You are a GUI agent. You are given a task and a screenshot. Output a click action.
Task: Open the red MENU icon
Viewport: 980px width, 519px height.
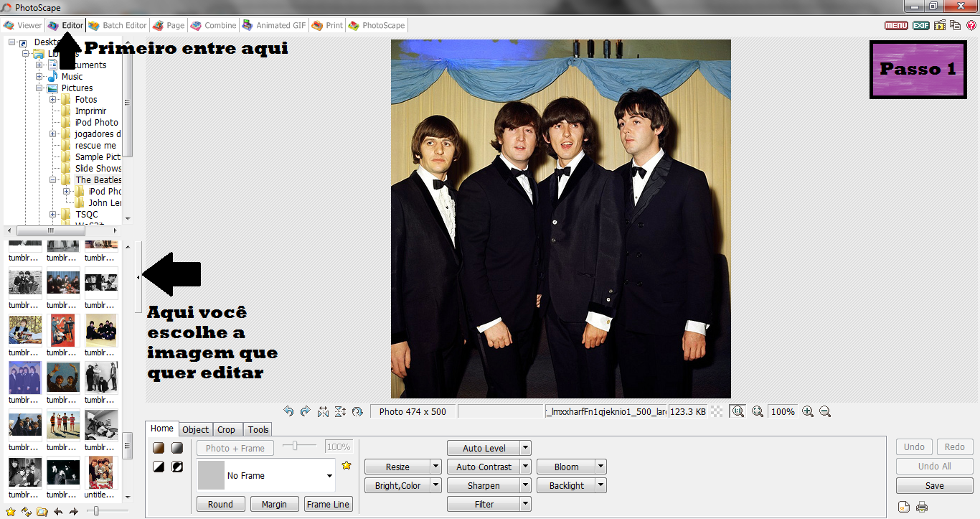(x=896, y=25)
